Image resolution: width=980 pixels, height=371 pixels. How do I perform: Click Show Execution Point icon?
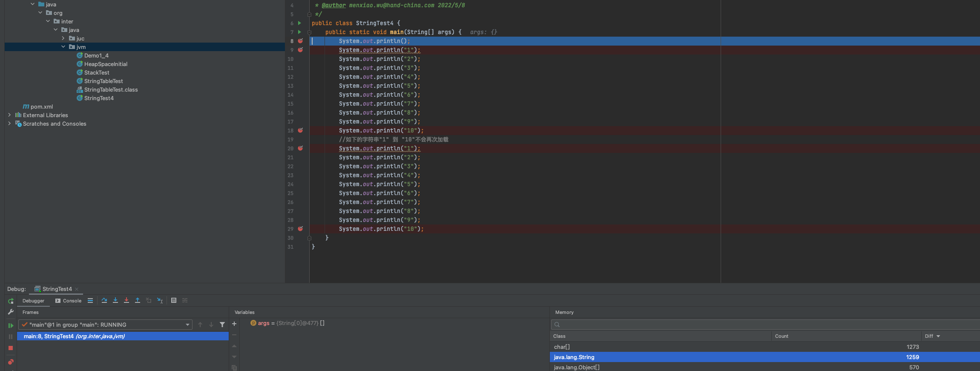90,300
